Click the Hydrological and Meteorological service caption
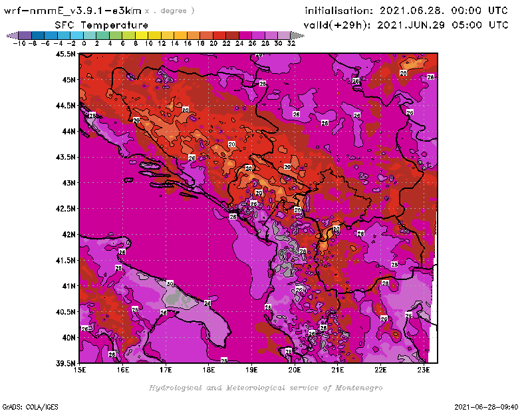 (265, 387)
